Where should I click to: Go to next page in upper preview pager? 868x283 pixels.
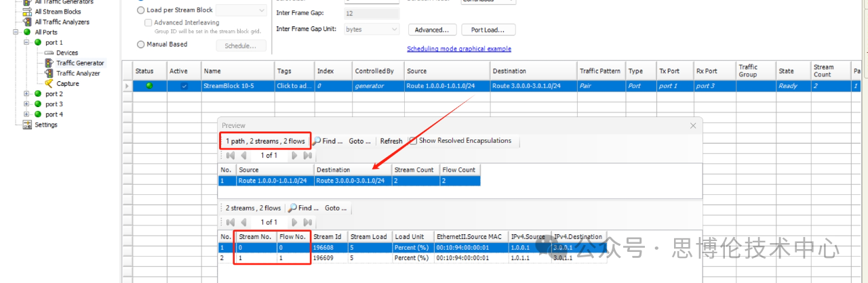click(x=294, y=155)
